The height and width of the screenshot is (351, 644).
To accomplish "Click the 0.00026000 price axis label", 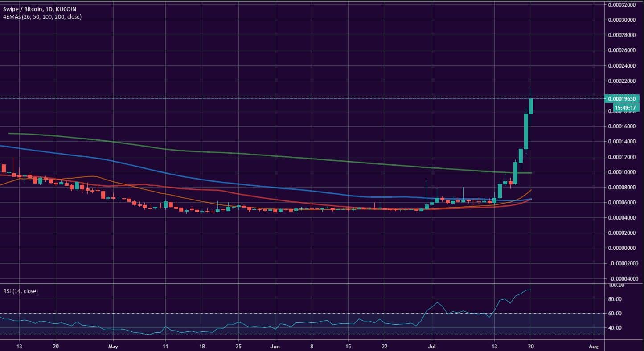I will (622, 50).
